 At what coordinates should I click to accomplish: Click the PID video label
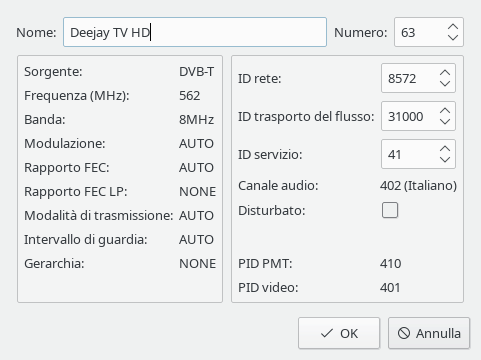pyautogui.click(x=268, y=288)
